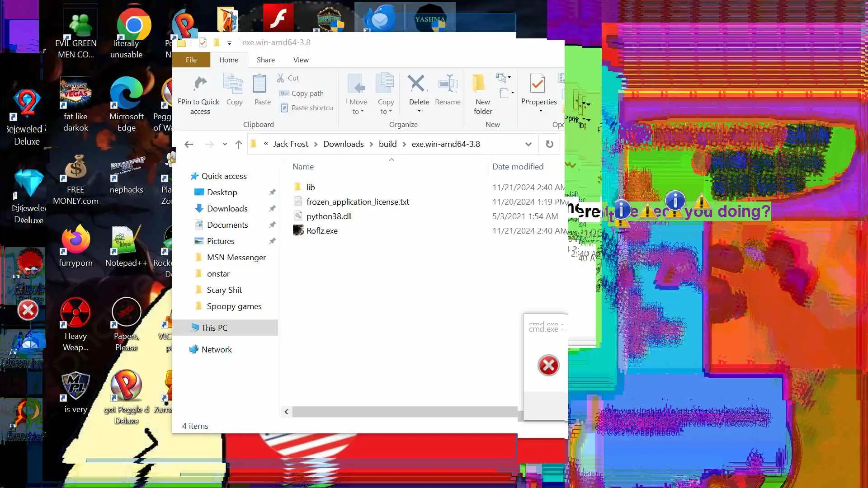Switch to the View ribbon tab
The image size is (868, 488).
pos(301,60)
